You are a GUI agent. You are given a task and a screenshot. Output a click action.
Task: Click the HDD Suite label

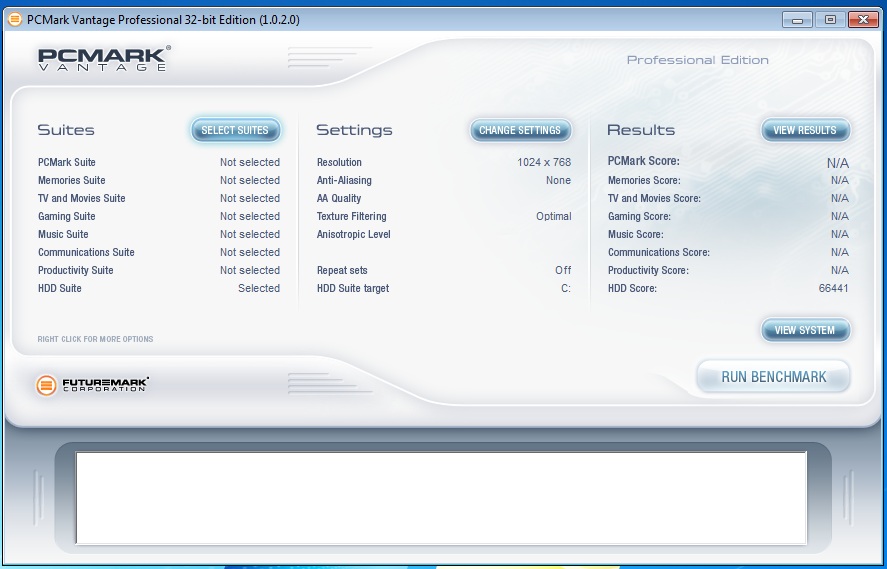(59, 288)
